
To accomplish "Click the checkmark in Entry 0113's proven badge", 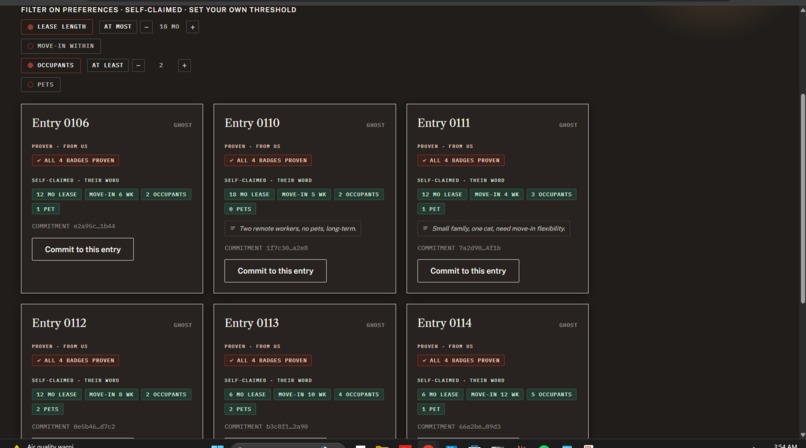I will (x=231, y=361).
